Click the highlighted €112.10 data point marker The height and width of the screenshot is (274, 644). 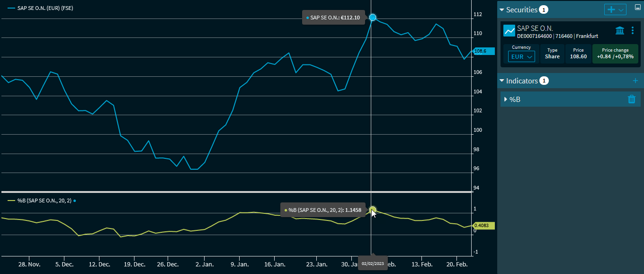pyautogui.click(x=373, y=18)
